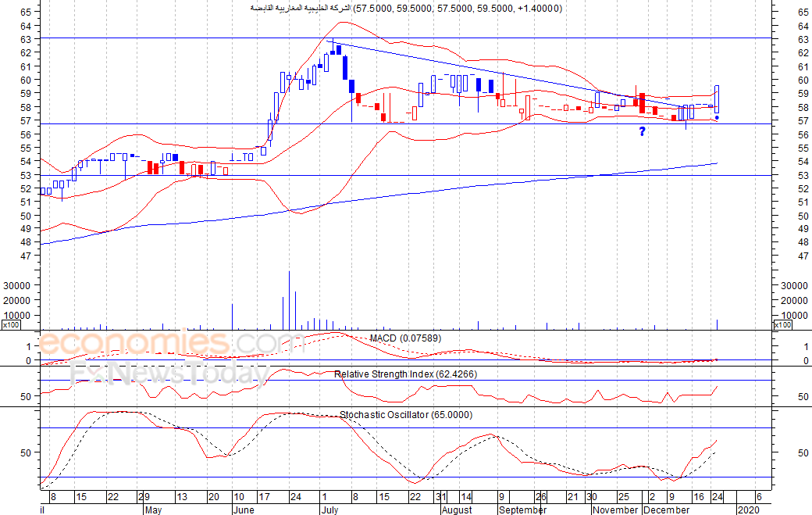The width and height of the screenshot is (812, 515).
Task: Click the December month label on time axis
Action: coord(667,510)
